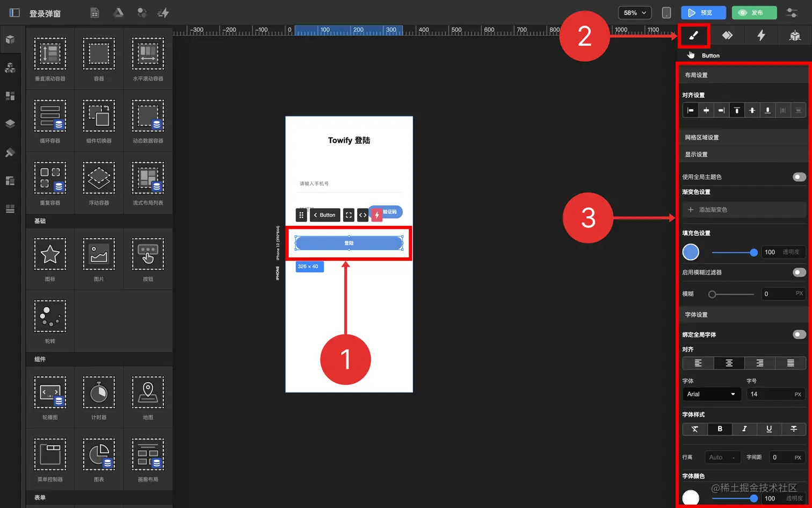Image resolution: width=812 pixels, height=508 pixels.
Task: Click the 模糊 blur slider handle
Action: (x=712, y=294)
